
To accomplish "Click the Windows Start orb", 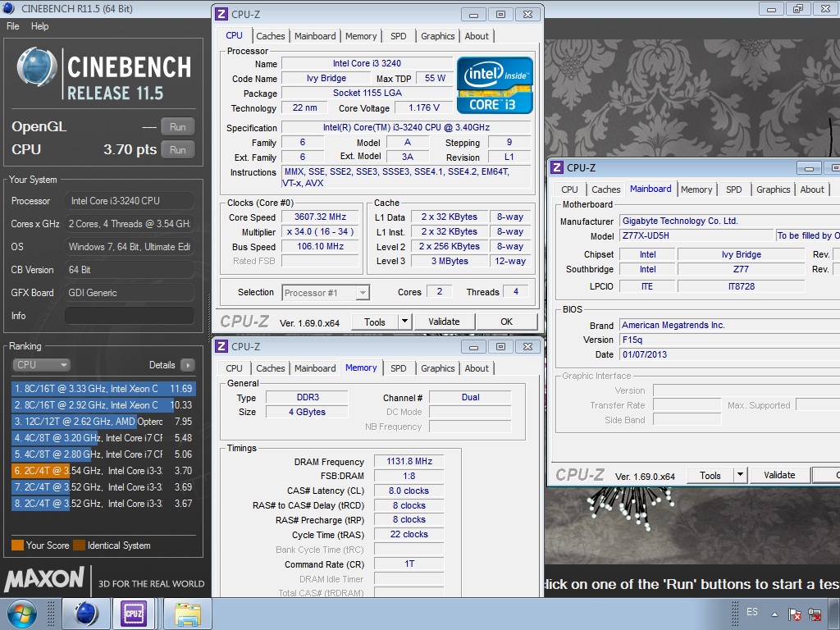I will [22, 614].
